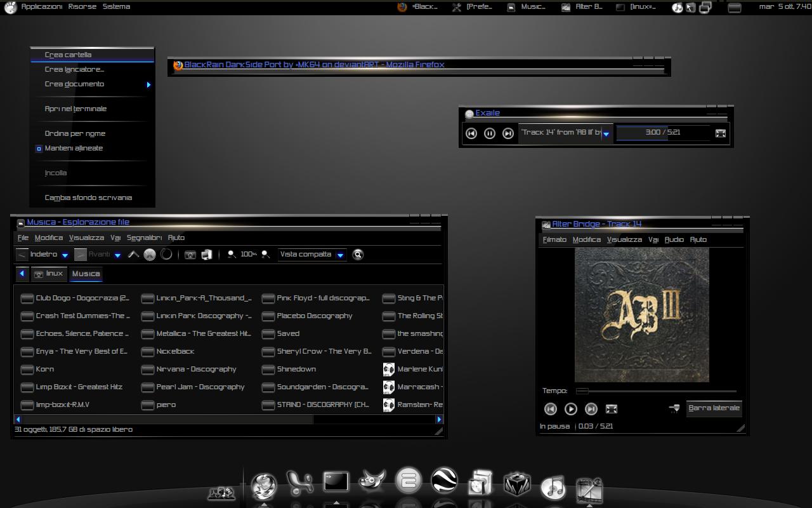Open the Risorse panel menu
Viewport: 812px width, 508px height.
coord(82,6)
